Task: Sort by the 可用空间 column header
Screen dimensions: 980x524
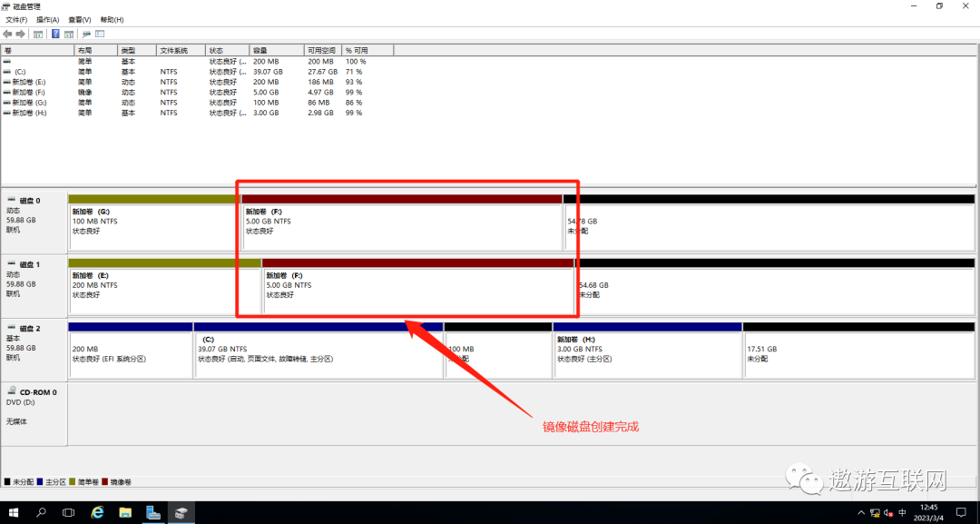Action: tap(322, 50)
